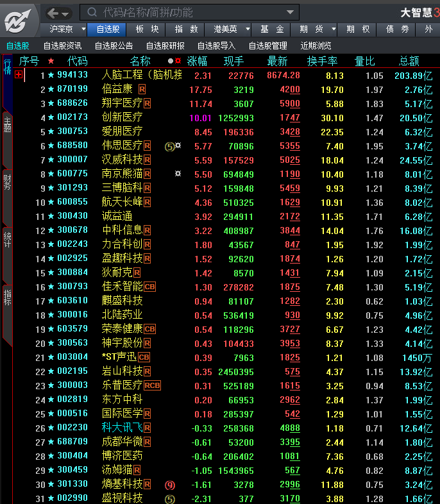440x504 pixels.
Task: Open 自选股管理 sub-tab
Action: 267,46
